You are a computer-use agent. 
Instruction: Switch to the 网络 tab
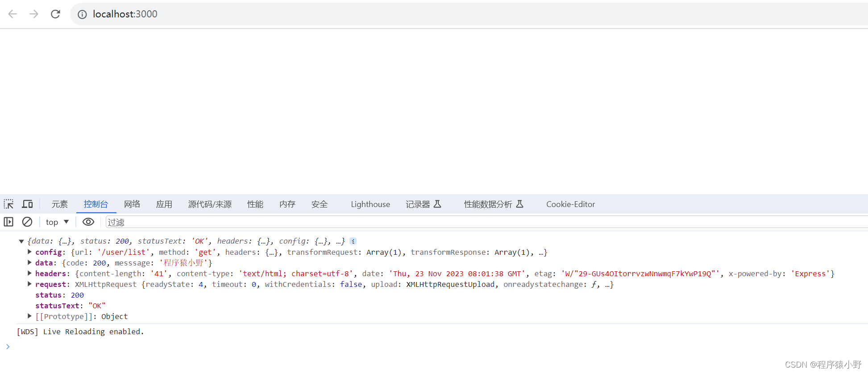pyautogui.click(x=132, y=204)
